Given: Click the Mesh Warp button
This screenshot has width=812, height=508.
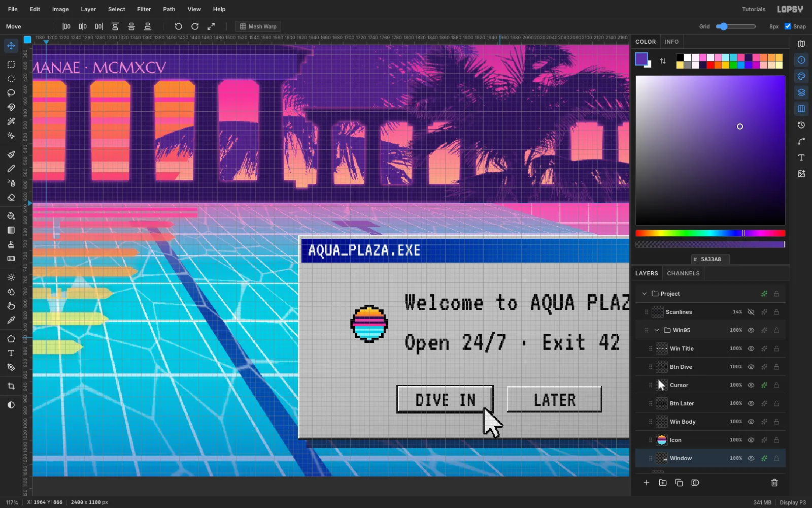Looking at the screenshot, I should point(258,26).
